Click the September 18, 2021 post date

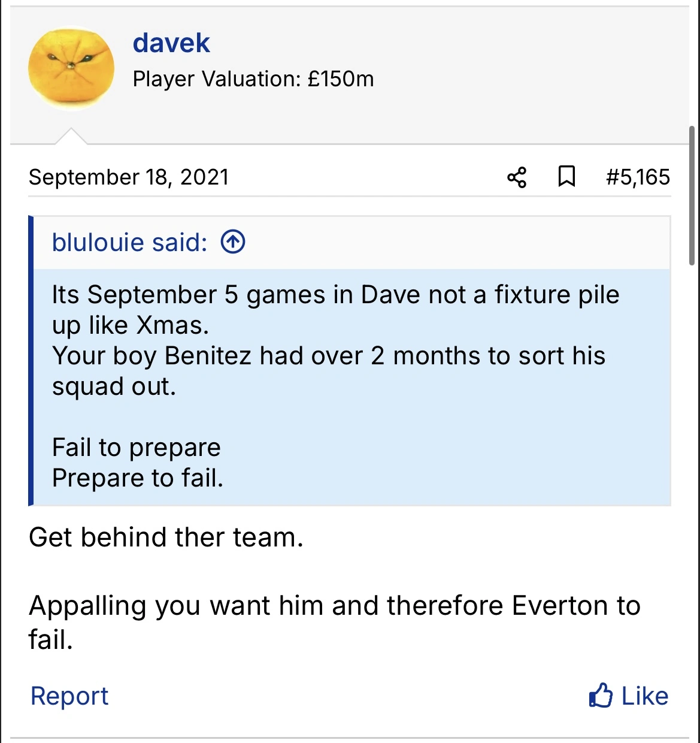tap(129, 177)
